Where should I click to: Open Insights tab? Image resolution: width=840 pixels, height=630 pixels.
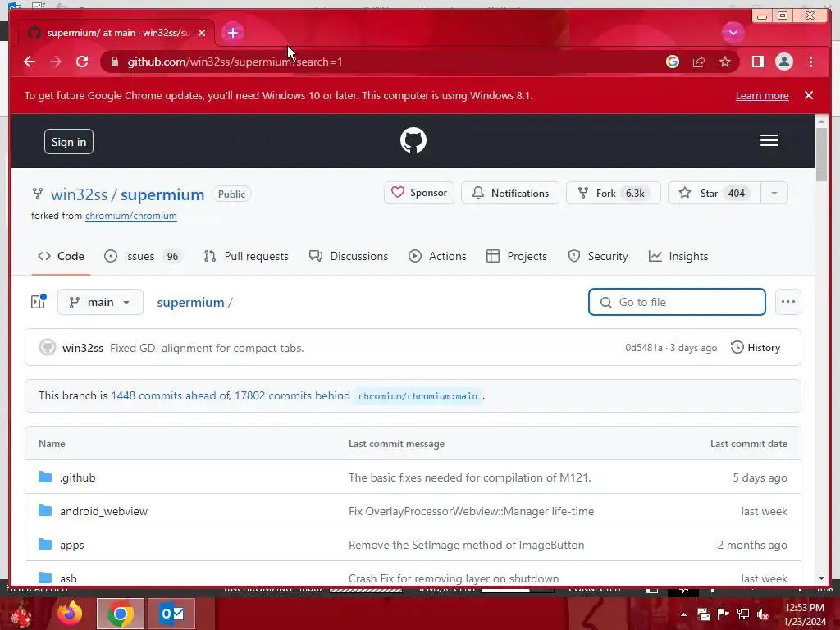point(678,256)
